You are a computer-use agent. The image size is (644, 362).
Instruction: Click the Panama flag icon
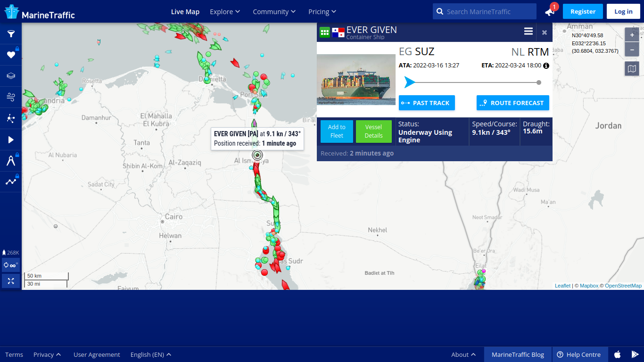coord(338,33)
